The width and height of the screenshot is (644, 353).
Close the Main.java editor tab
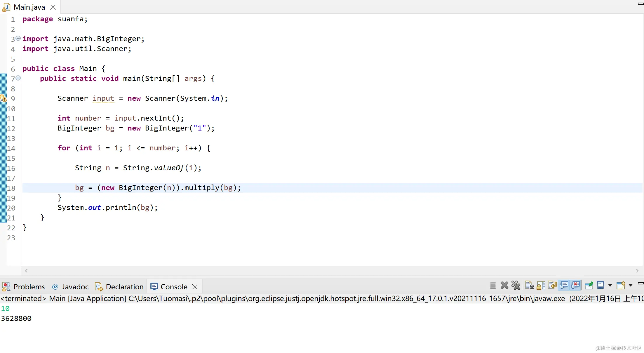click(x=53, y=7)
